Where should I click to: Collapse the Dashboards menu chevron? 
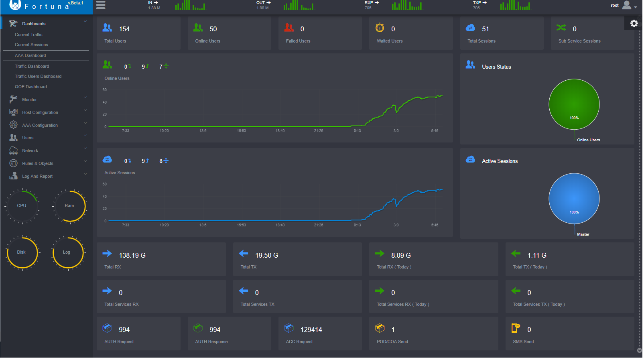(85, 21)
